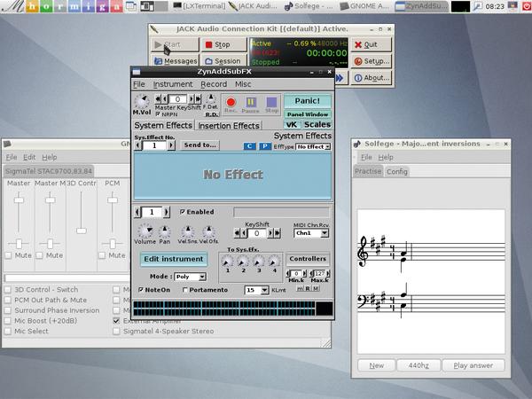Click the Edit instrument button
This screenshot has width=532, height=399.
pos(174,259)
